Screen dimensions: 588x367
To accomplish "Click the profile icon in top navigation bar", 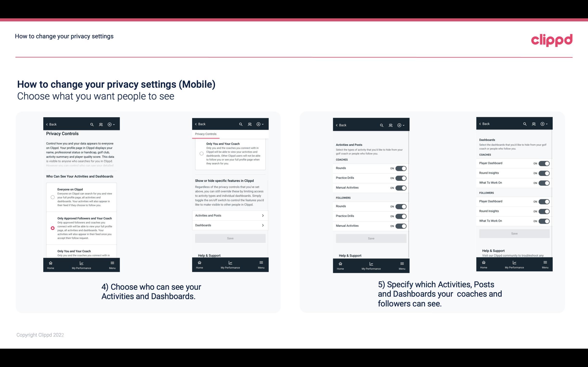I will click(x=101, y=124).
